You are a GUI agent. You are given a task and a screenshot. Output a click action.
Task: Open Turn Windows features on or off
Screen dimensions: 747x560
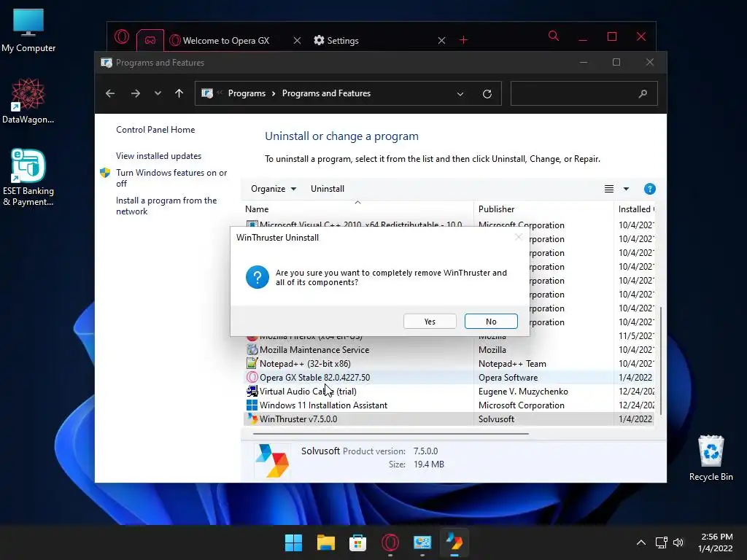pos(171,178)
